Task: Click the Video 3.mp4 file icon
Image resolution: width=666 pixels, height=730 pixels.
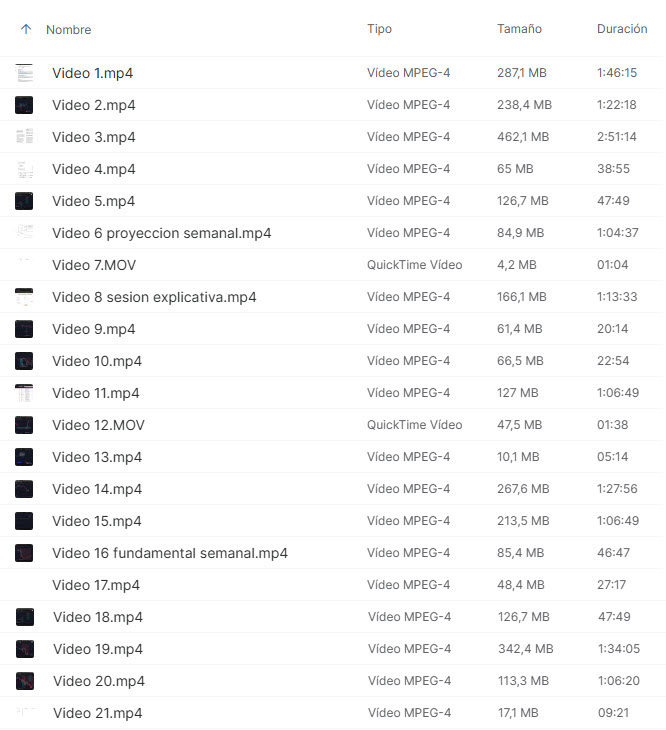Action: tap(25, 137)
